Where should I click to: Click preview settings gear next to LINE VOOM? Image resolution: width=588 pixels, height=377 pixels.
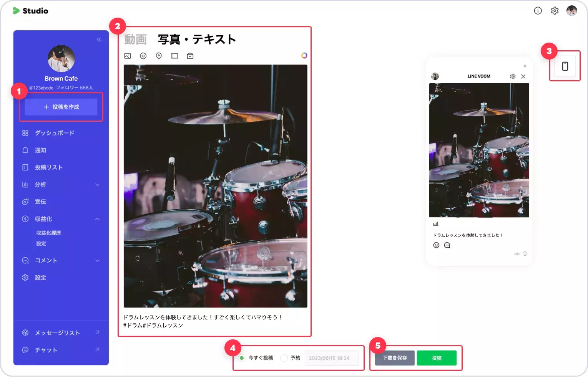point(512,76)
